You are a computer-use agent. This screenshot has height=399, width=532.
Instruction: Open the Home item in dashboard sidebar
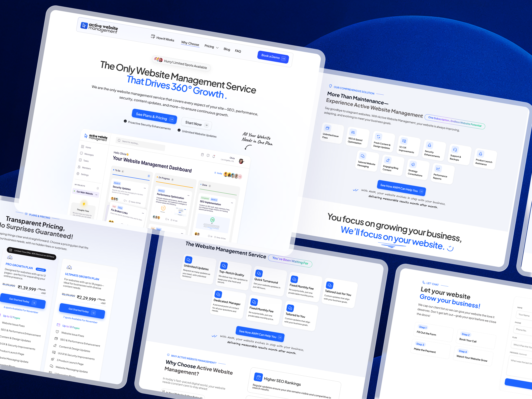click(86, 147)
